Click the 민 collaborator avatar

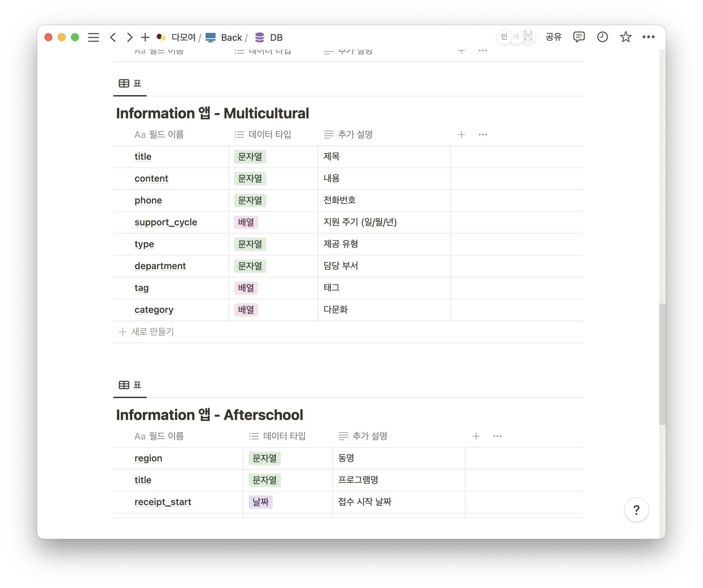click(504, 37)
